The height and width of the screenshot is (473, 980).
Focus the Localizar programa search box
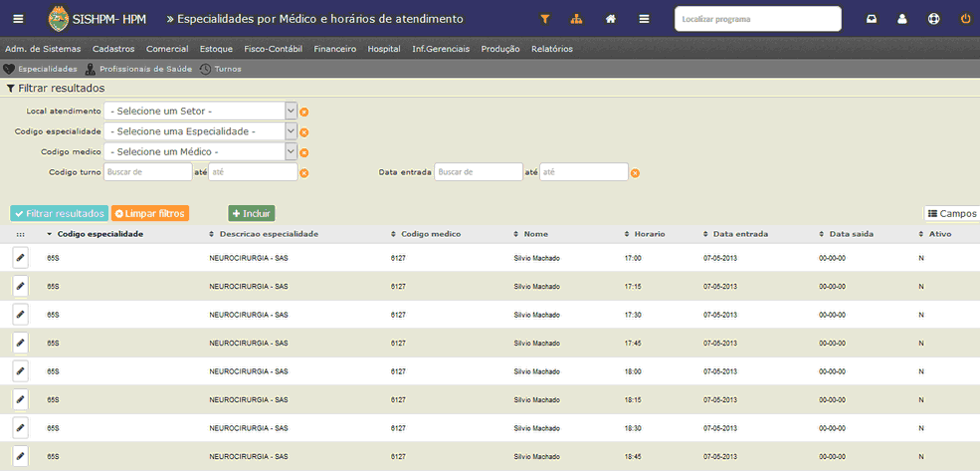coord(758,19)
